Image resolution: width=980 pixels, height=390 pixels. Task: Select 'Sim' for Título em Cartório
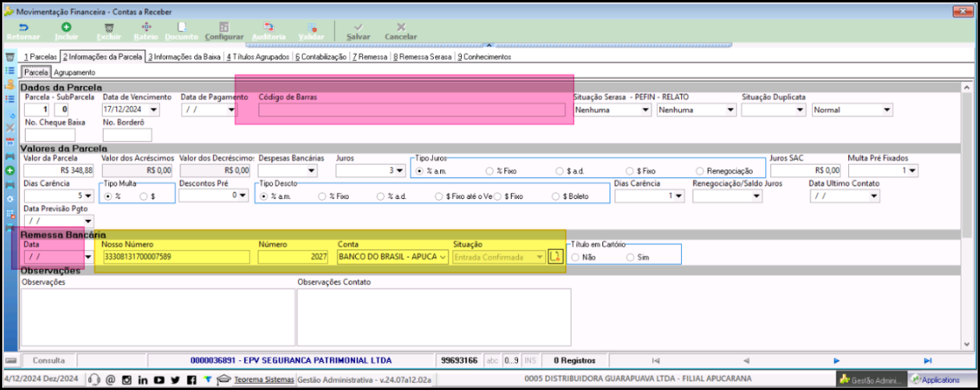click(x=630, y=257)
